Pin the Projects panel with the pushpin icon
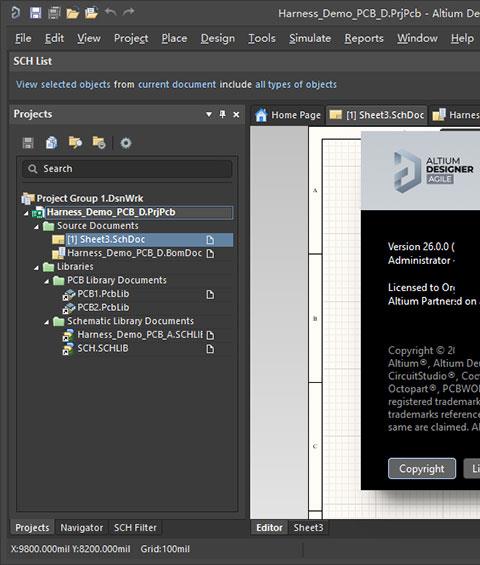The height and width of the screenshot is (565, 480). click(x=222, y=115)
